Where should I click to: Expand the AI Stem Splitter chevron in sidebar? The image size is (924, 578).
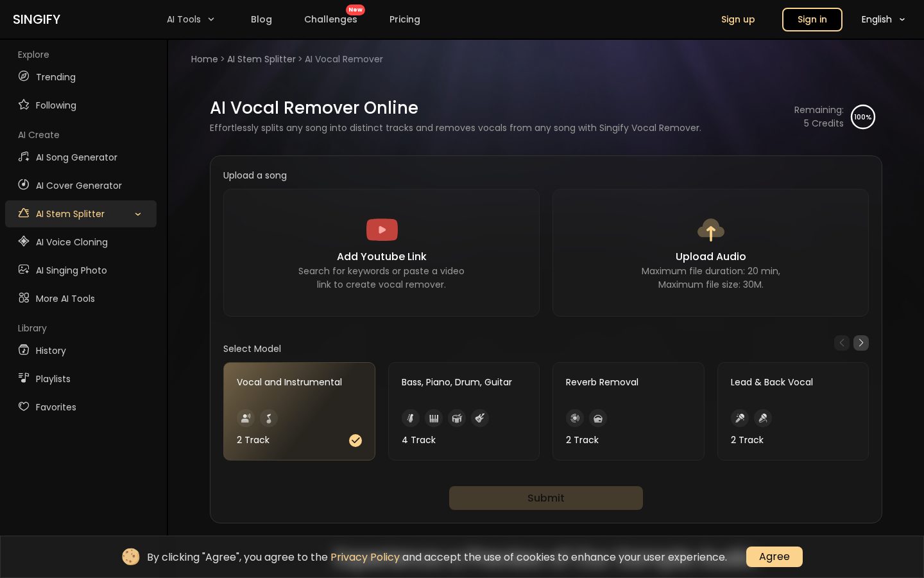[x=138, y=214]
